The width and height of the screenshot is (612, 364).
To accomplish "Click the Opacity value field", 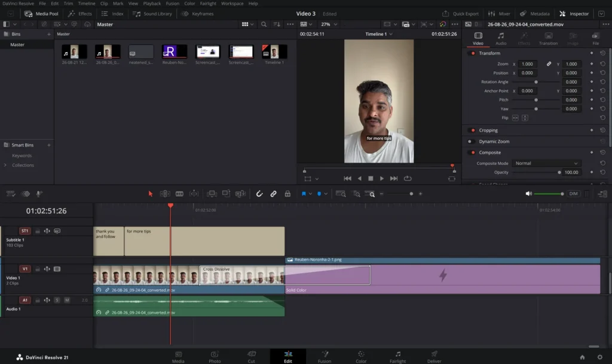I will [571, 173].
